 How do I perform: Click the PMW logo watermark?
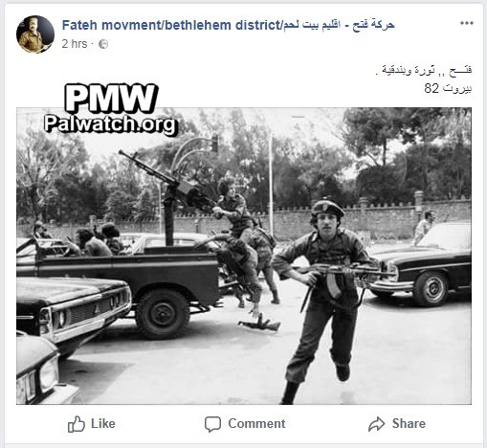point(111,99)
